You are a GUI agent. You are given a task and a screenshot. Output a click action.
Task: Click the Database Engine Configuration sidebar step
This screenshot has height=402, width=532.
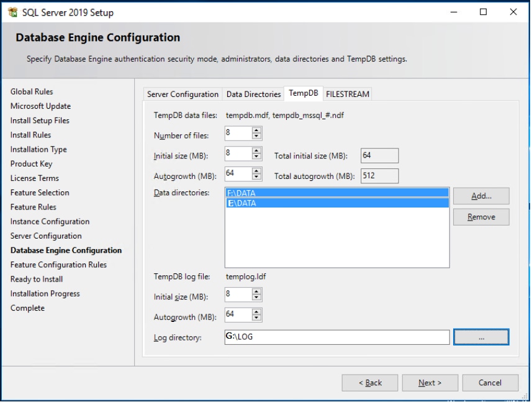tap(66, 250)
